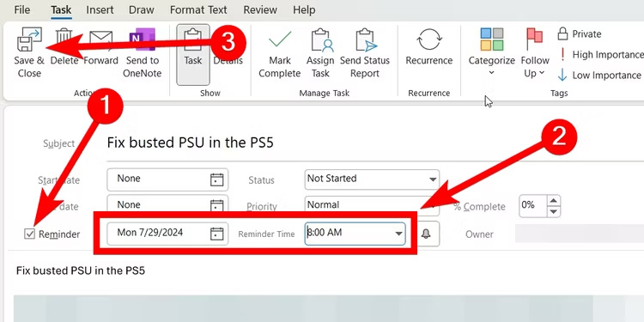Expand the Reminder Time dropdown
Screen dimensions: 644x322
[398, 234]
